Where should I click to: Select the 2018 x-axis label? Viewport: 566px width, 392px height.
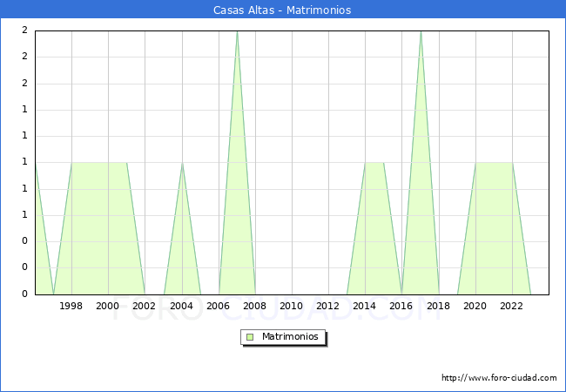click(438, 306)
